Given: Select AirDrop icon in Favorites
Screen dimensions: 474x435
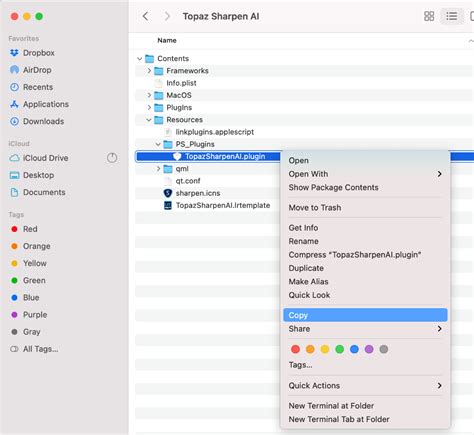Looking at the screenshot, I should pos(14,70).
